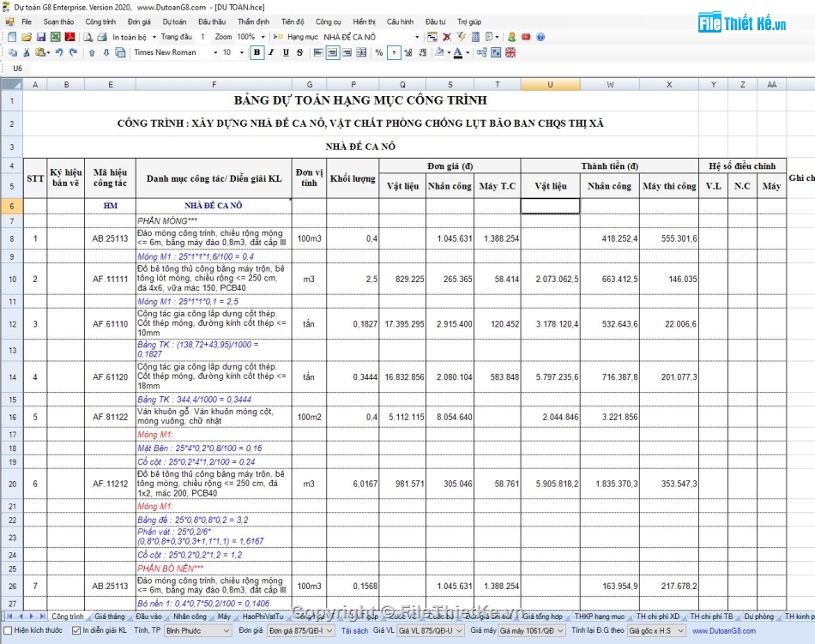Click the fill color bucket icon
The height and width of the screenshot is (644, 815).
(440, 52)
